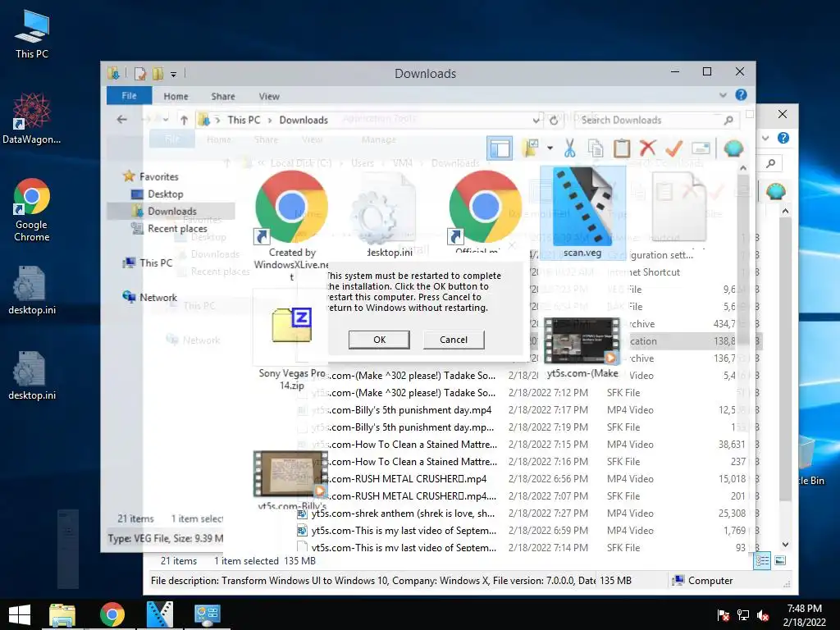This screenshot has width=840, height=630.
Task: Open the Windows Start button
Action: point(20,614)
